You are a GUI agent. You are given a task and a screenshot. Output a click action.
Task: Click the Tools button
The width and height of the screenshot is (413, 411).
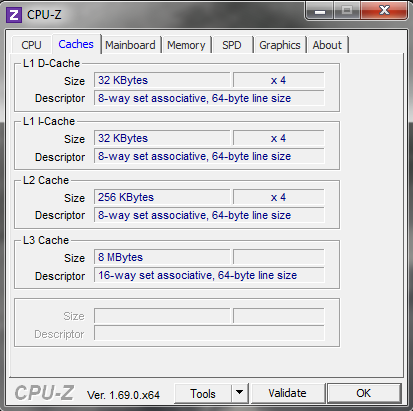pos(203,394)
